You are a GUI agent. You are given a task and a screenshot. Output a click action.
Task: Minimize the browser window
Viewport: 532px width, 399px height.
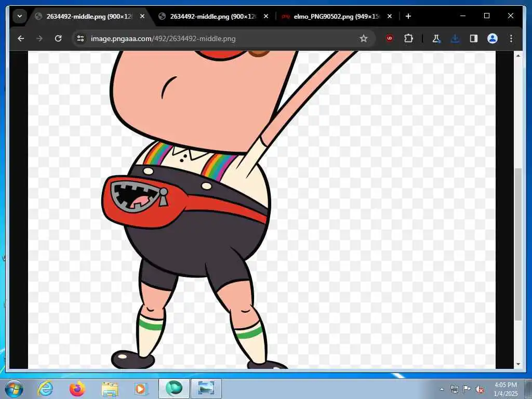[x=463, y=16]
